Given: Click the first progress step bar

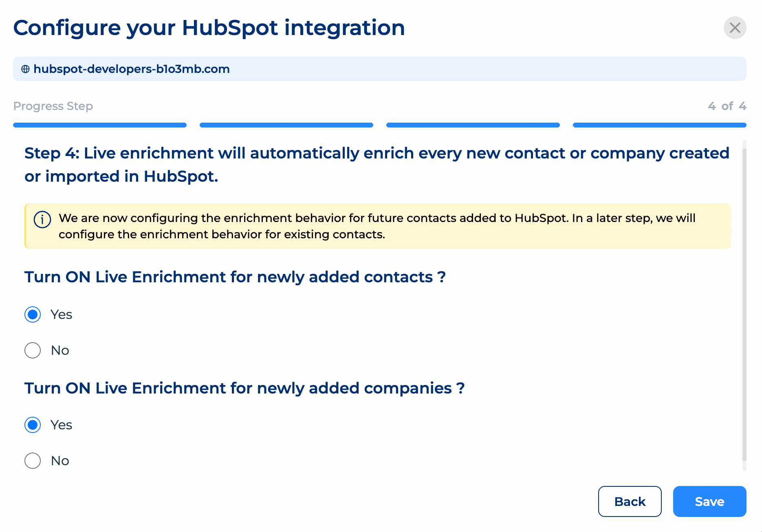Looking at the screenshot, I should (x=100, y=125).
